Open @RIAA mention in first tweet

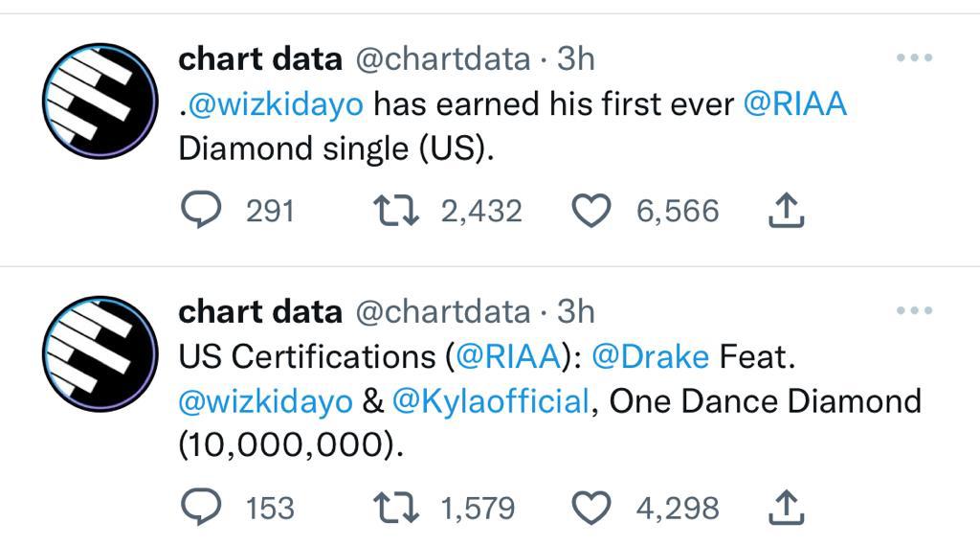(795, 103)
